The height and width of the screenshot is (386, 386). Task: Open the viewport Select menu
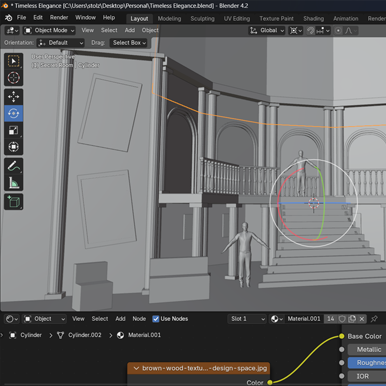[109, 31]
